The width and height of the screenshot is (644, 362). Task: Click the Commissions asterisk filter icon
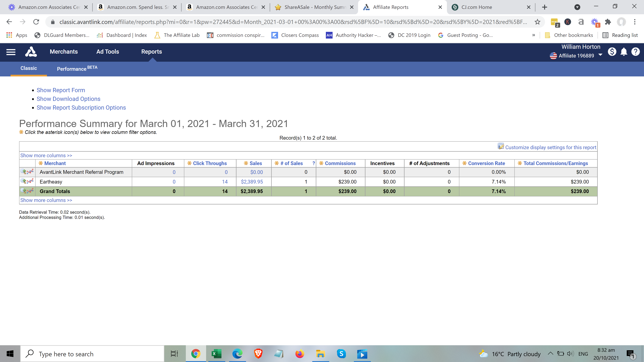[321, 163]
